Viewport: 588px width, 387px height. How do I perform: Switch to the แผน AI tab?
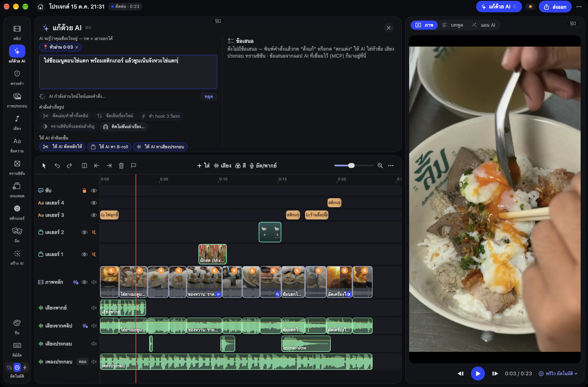pyautogui.click(x=484, y=25)
